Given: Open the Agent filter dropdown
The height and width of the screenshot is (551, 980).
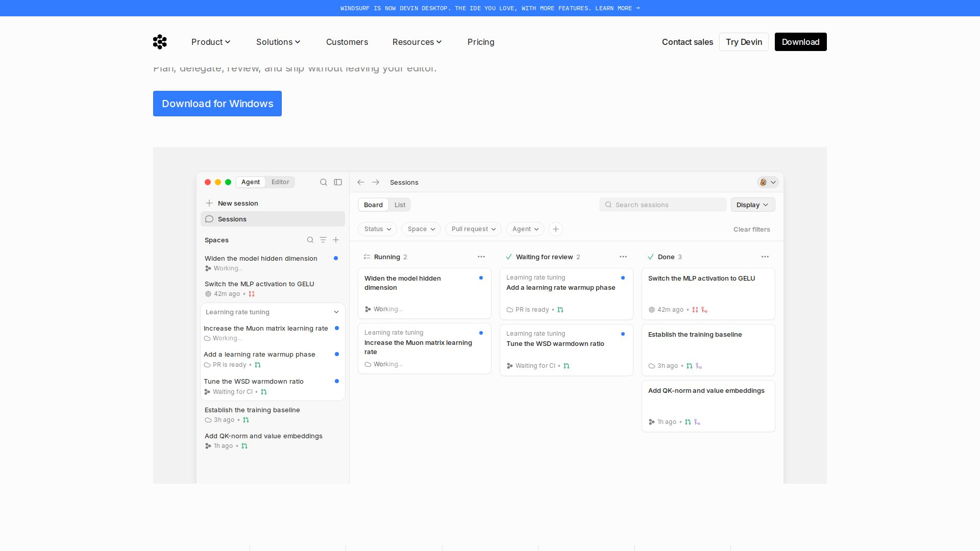Looking at the screenshot, I should (x=525, y=229).
